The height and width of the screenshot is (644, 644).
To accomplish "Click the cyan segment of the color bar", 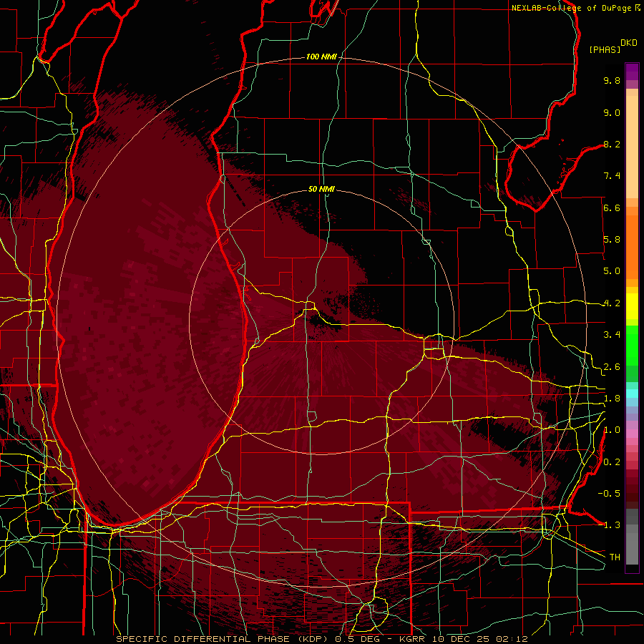I will pyautogui.click(x=632, y=394).
